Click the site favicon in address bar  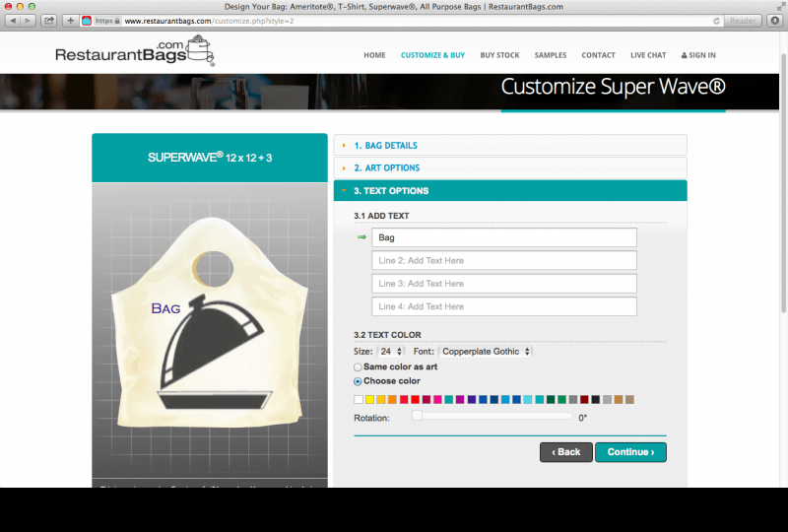(x=87, y=21)
